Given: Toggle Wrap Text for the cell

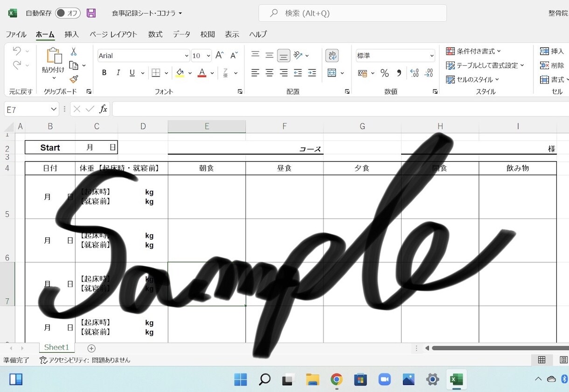Looking at the screenshot, I should pos(332,55).
